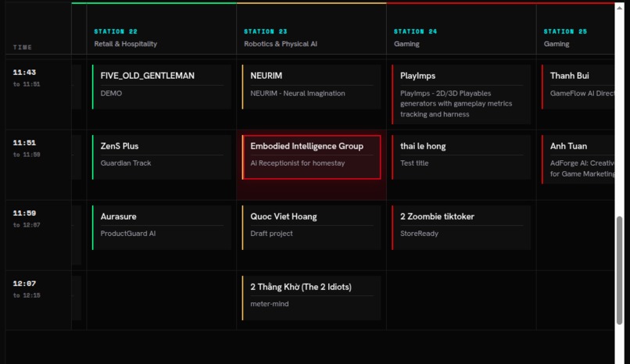Select the PlayImps session card
Image resolution: width=630 pixels, height=364 pixels.
click(461, 95)
